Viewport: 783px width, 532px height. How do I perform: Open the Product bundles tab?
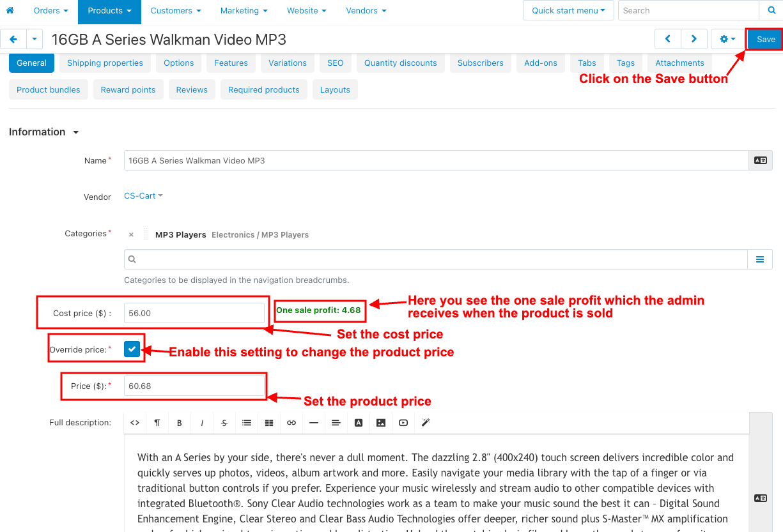(x=49, y=89)
